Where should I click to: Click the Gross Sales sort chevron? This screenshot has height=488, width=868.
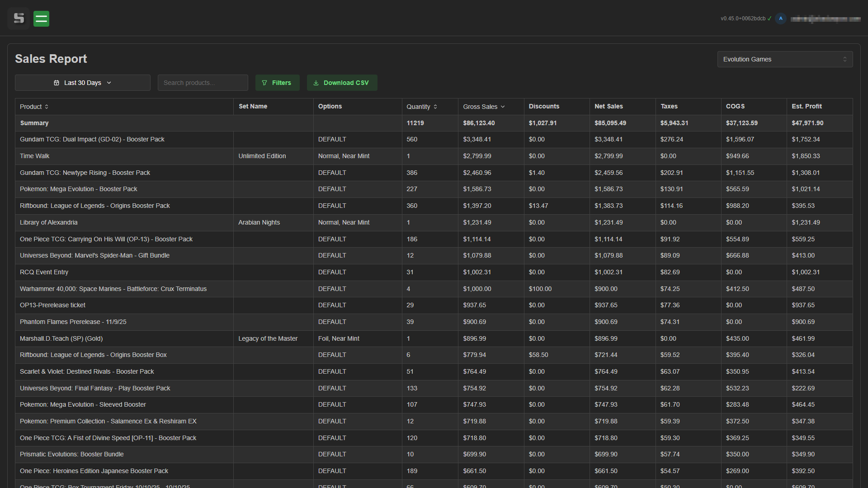click(503, 107)
